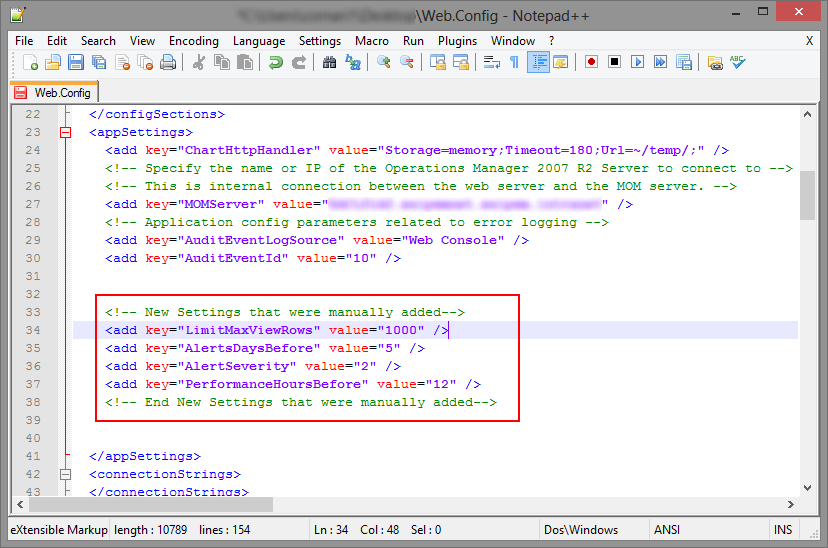828x548 pixels.
Task: Select the Web.Config document tab
Action: [54, 92]
